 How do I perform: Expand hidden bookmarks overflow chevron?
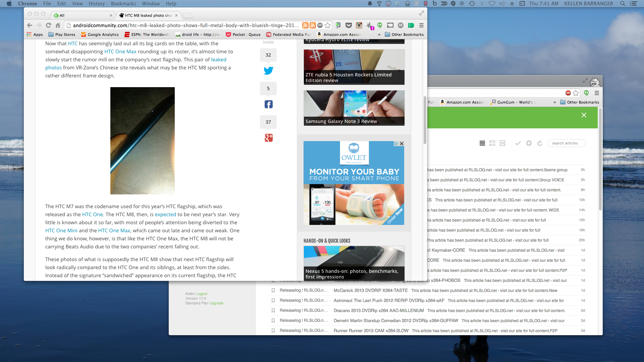click(x=379, y=35)
